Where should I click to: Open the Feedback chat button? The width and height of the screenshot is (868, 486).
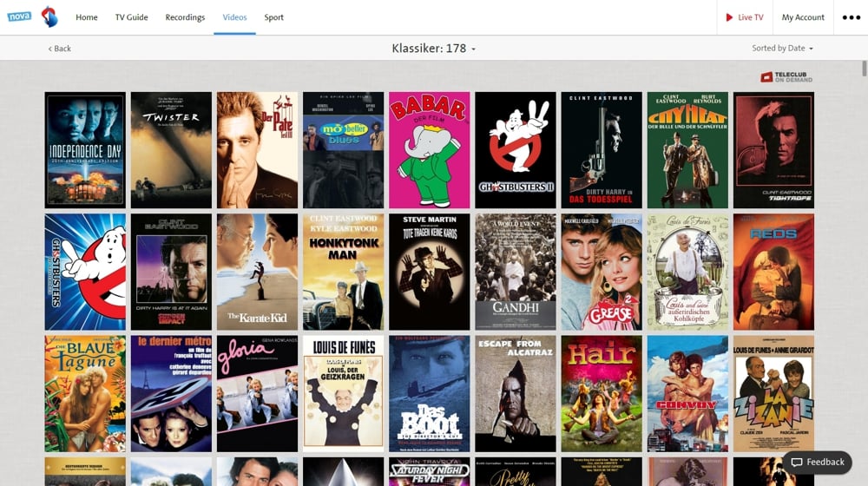(x=817, y=463)
